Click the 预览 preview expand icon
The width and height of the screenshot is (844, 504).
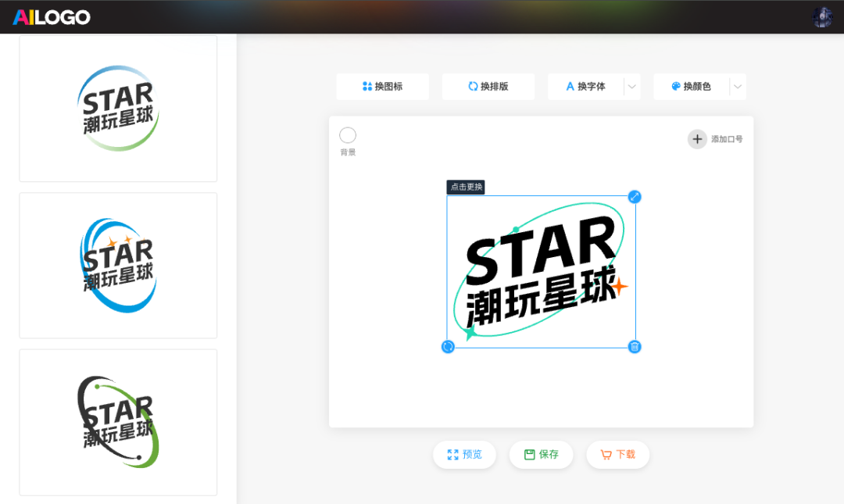pyautogui.click(x=453, y=454)
